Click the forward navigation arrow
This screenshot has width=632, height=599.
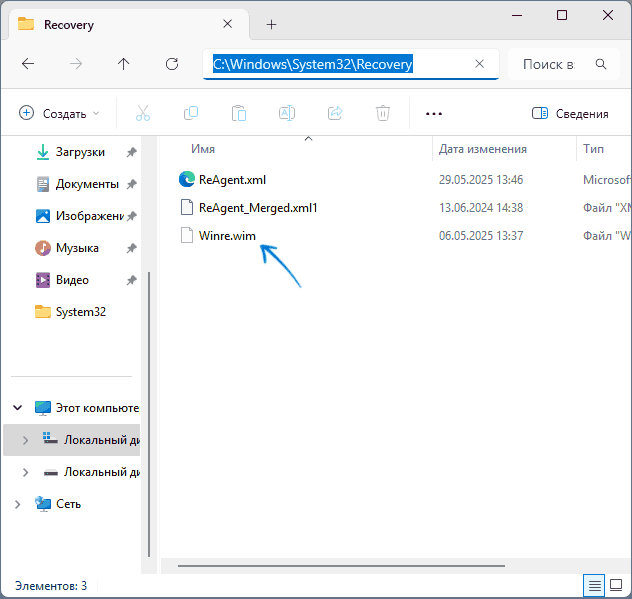75,64
